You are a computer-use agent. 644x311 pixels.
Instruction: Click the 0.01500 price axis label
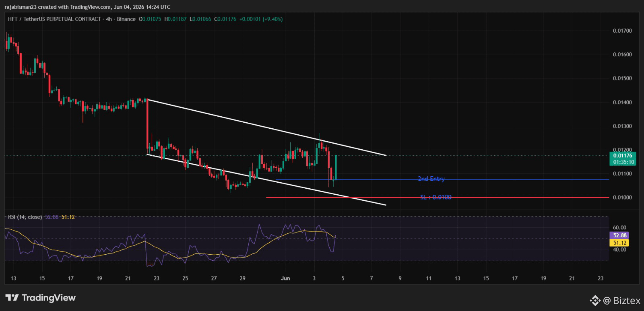tap(622, 78)
